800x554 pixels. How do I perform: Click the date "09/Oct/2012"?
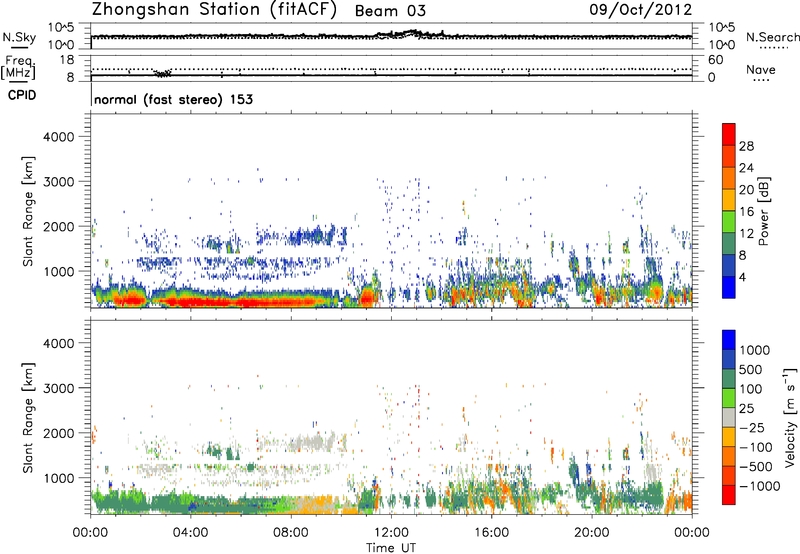pyautogui.click(x=641, y=10)
